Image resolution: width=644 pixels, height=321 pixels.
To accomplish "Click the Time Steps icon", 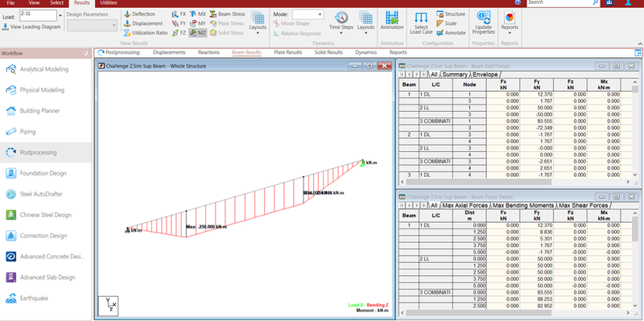I will 341,17.
